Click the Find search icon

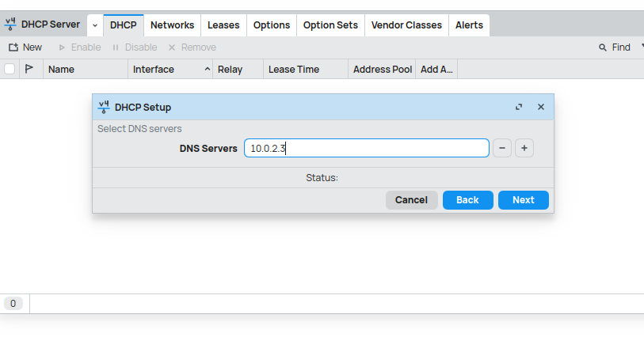point(603,47)
